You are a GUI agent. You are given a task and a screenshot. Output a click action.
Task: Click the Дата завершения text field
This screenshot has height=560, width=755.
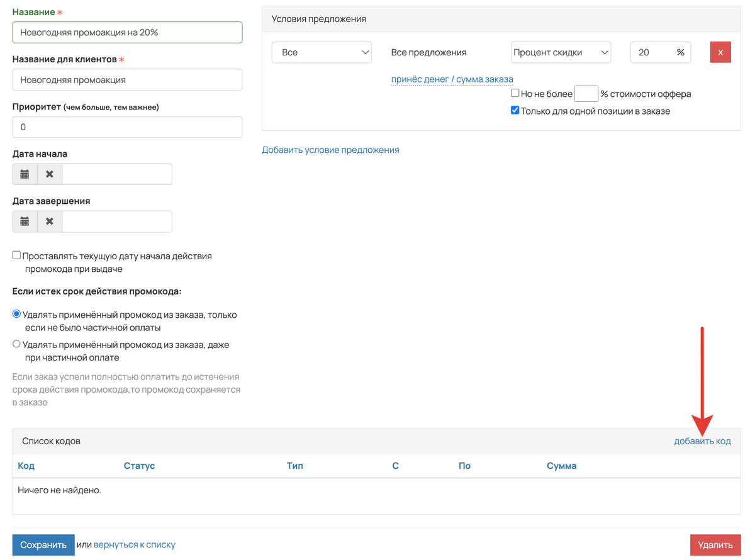pos(117,221)
